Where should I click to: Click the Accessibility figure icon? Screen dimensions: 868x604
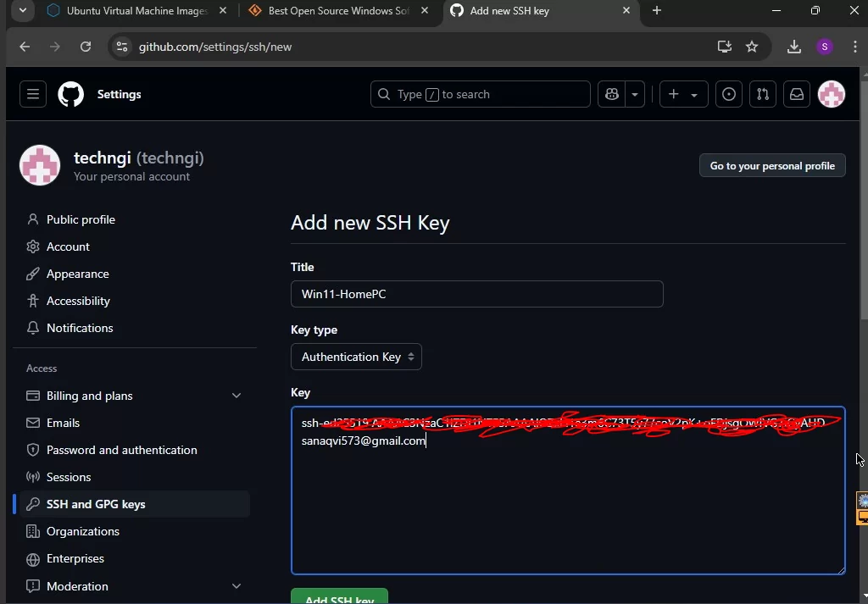[x=33, y=301]
